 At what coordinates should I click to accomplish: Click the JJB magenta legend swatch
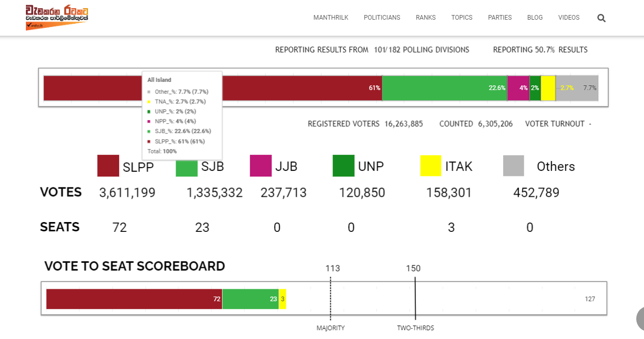pyautogui.click(x=260, y=166)
